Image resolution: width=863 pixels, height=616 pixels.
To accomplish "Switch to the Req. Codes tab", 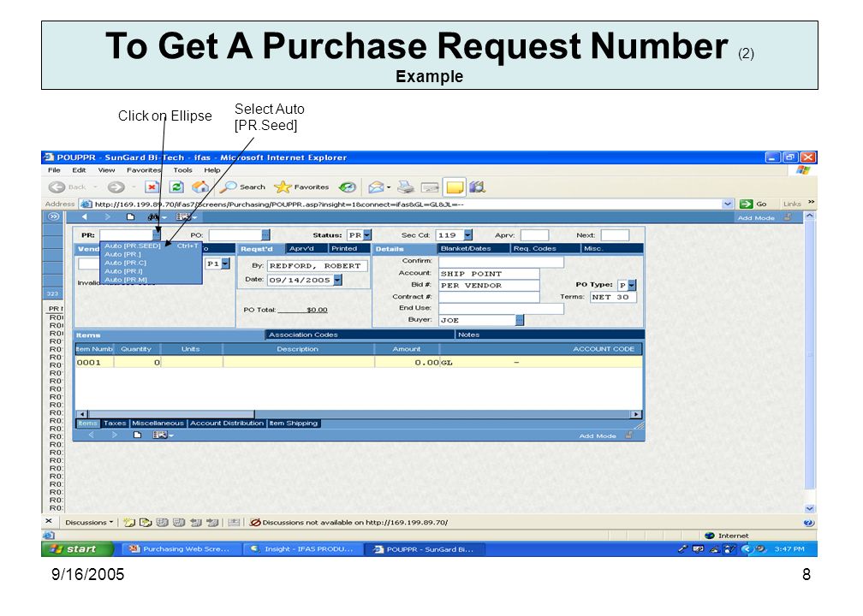I will click(x=535, y=249).
